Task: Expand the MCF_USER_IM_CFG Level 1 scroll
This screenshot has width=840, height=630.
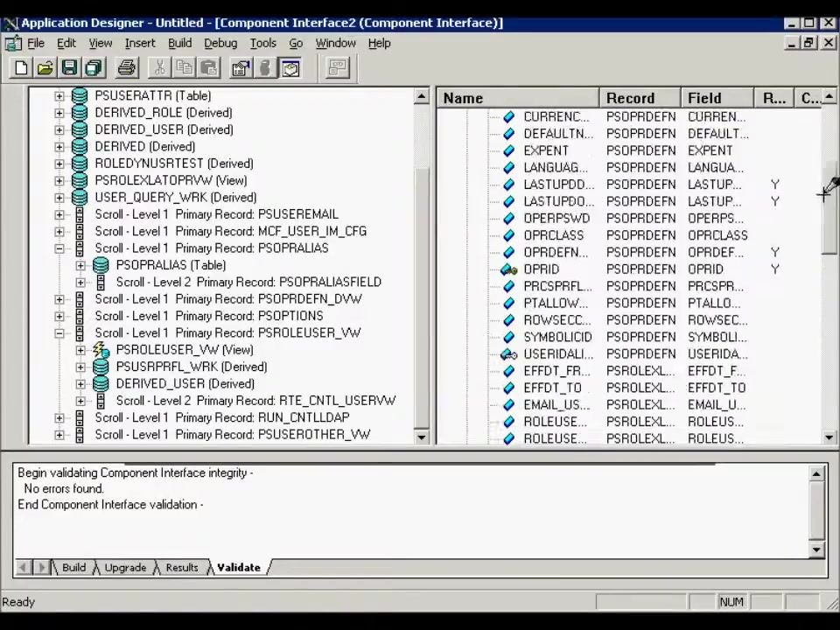Action: click(x=59, y=232)
